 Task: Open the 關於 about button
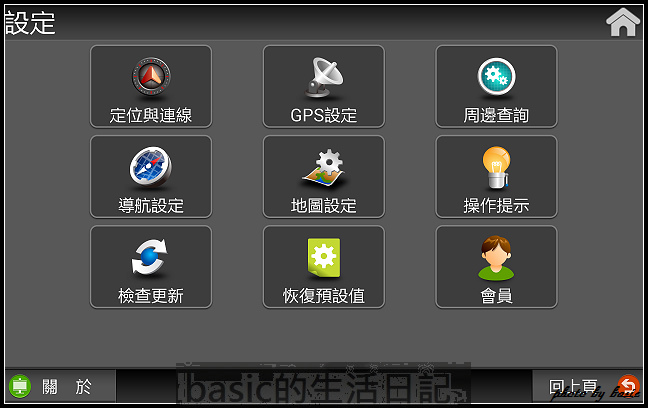point(60,387)
